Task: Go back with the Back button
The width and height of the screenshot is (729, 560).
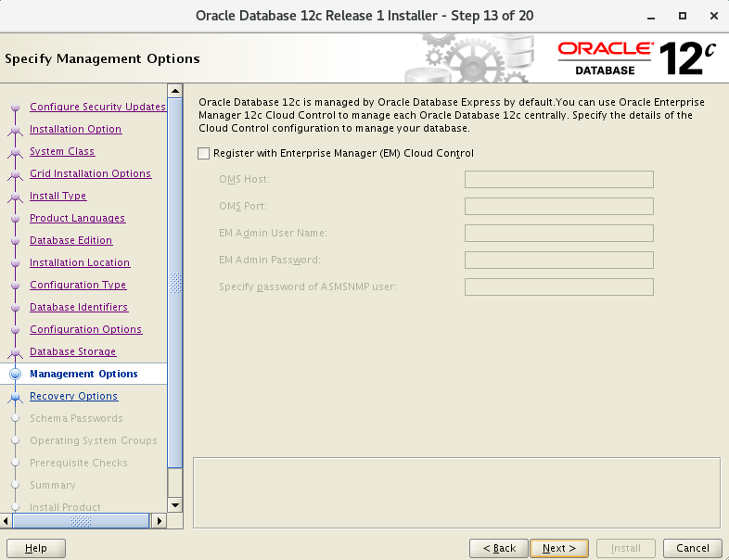Action: (498, 548)
